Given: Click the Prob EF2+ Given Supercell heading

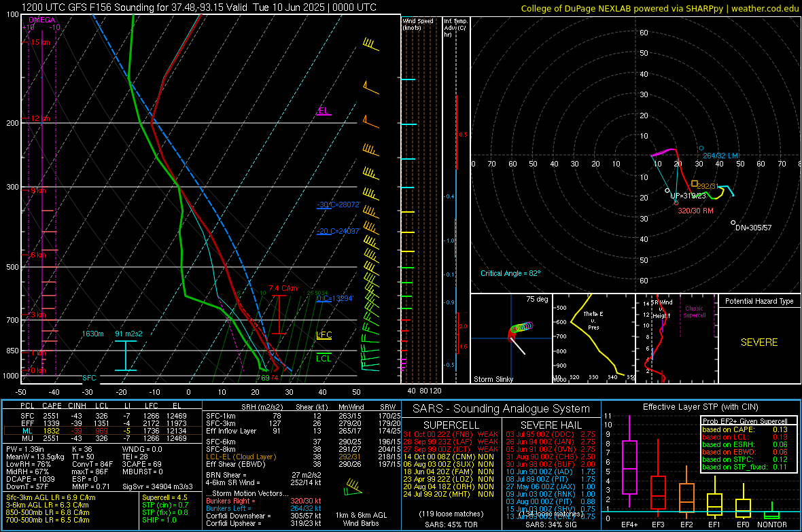Looking at the screenshot, I should click(x=745, y=421).
